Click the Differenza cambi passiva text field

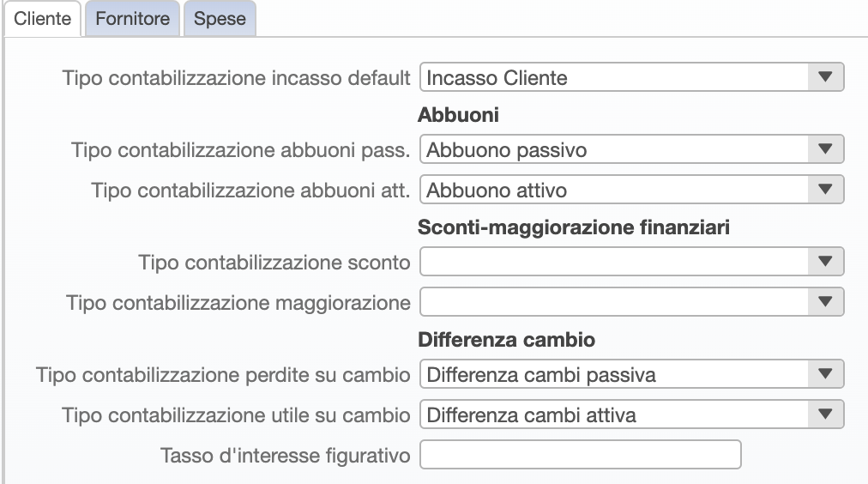click(614, 374)
